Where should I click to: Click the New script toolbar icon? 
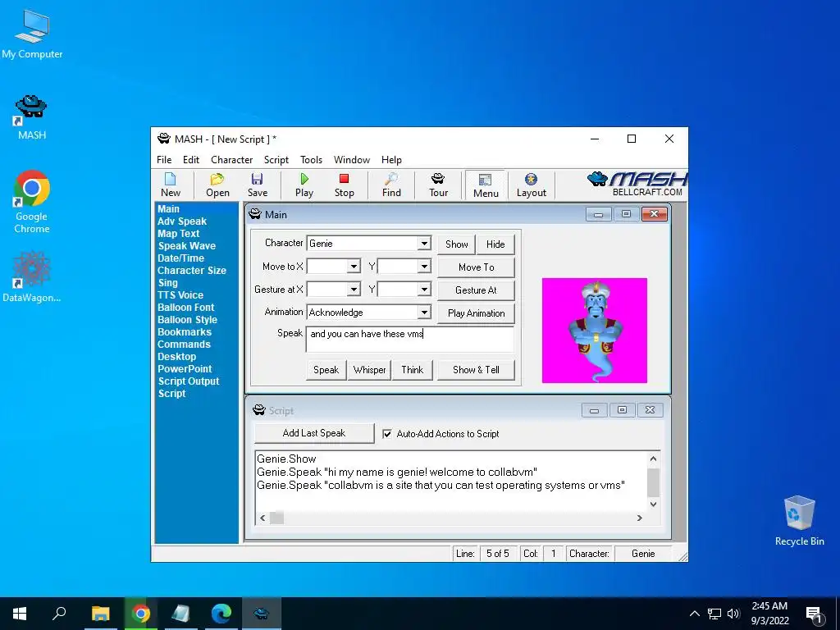click(x=171, y=185)
